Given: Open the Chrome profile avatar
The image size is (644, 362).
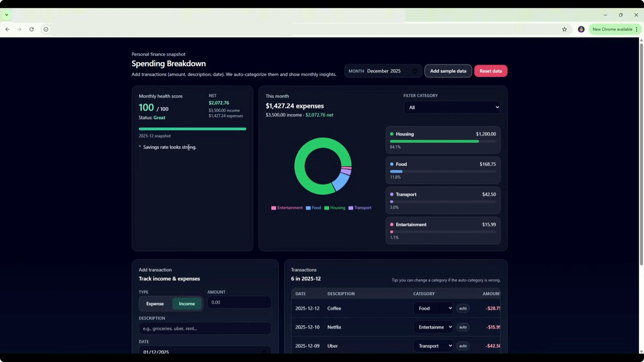Looking at the screenshot, I should pyautogui.click(x=581, y=29).
